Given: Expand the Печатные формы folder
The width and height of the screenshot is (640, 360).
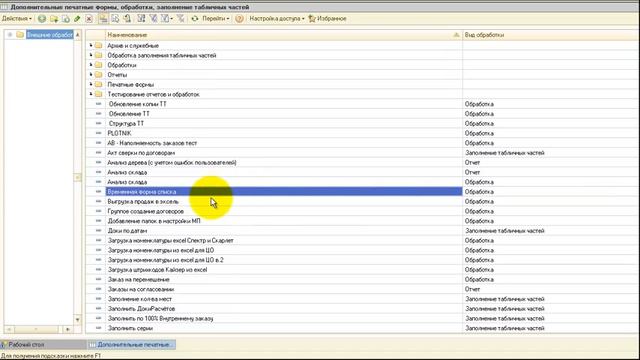Looking at the screenshot, I should [x=91, y=84].
